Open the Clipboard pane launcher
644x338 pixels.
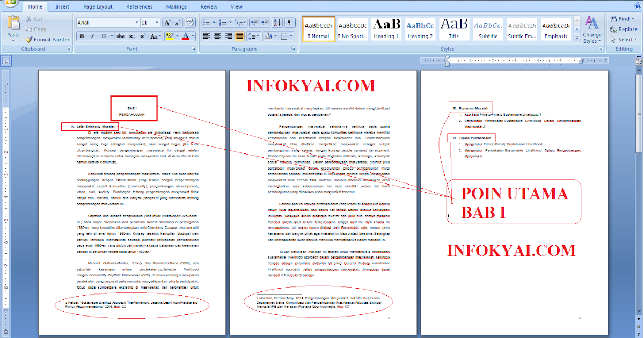coord(68,49)
